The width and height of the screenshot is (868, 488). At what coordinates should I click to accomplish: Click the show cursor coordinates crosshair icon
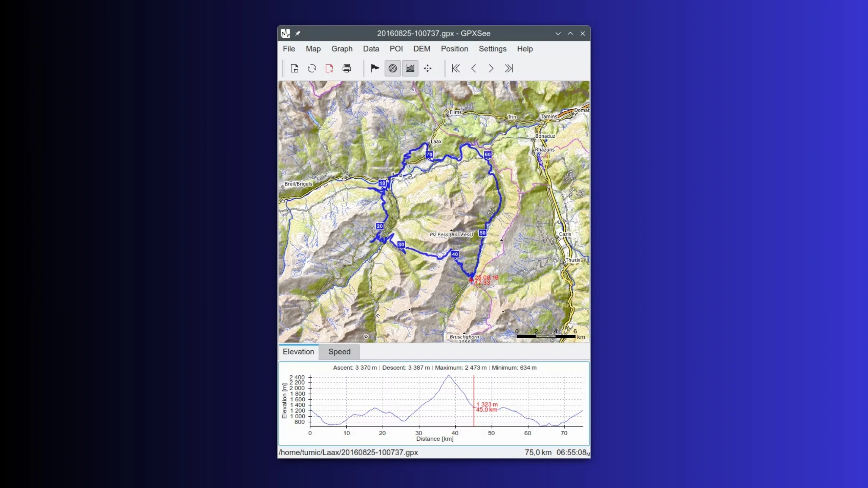coord(428,68)
